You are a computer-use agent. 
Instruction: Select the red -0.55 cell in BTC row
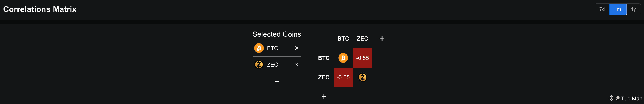pos(363,58)
